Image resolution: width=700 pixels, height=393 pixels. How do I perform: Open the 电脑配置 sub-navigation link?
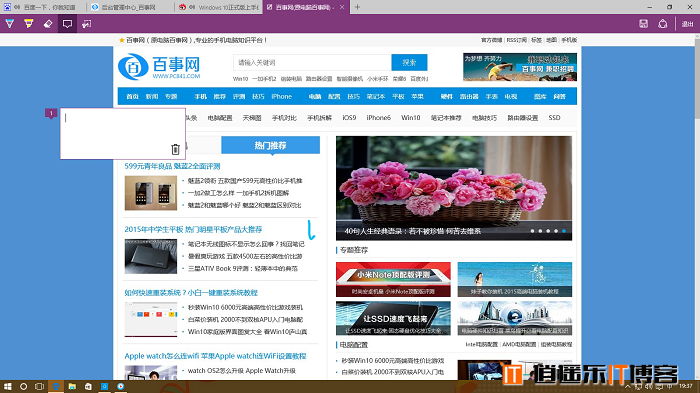tap(220, 118)
